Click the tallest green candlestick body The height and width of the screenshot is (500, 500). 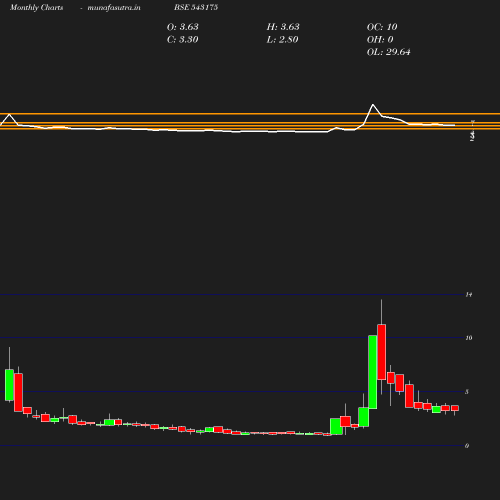pyautogui.click(x=373, y=372)
